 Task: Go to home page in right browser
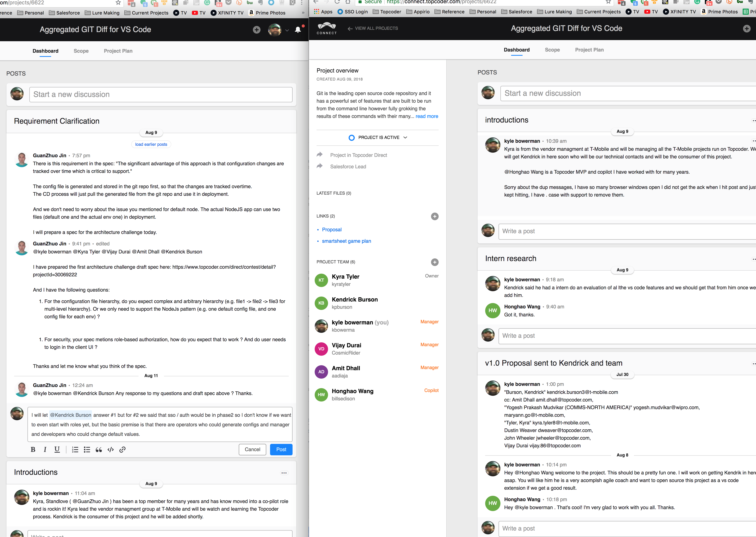click(348, 2)
